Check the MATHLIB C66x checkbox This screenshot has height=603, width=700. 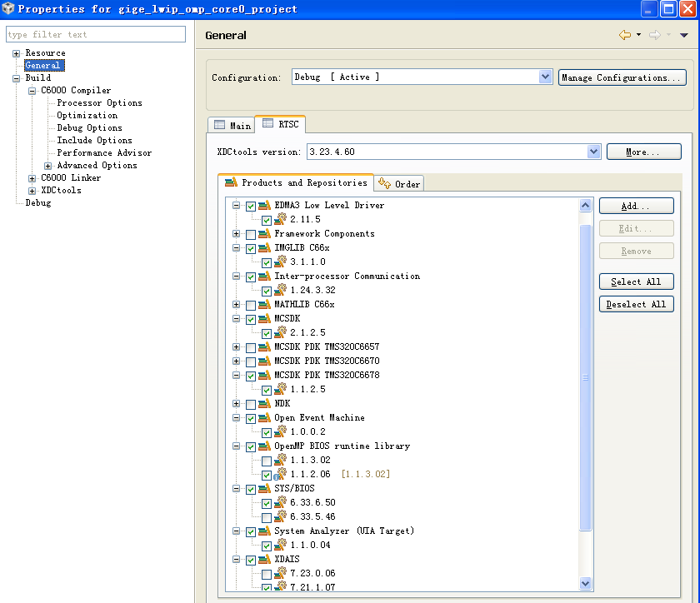(x=251, y=306)
